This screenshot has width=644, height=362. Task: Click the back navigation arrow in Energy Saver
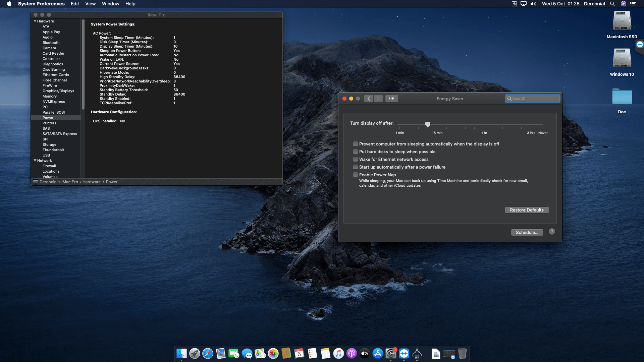click(x=369, y=98)
